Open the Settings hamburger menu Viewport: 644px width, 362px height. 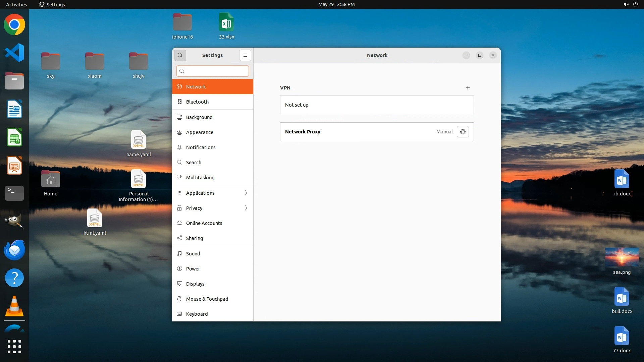pyautogui.click(x=245, y=55)
